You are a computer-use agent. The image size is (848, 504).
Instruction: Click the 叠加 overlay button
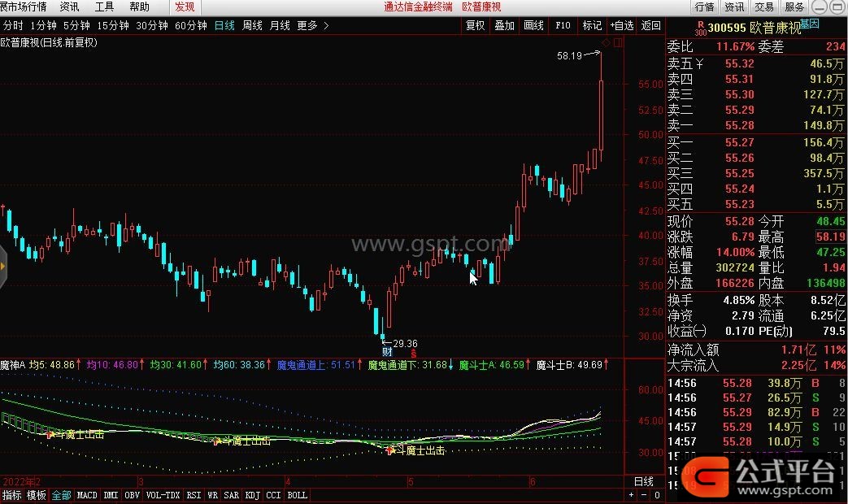(505, 25)
